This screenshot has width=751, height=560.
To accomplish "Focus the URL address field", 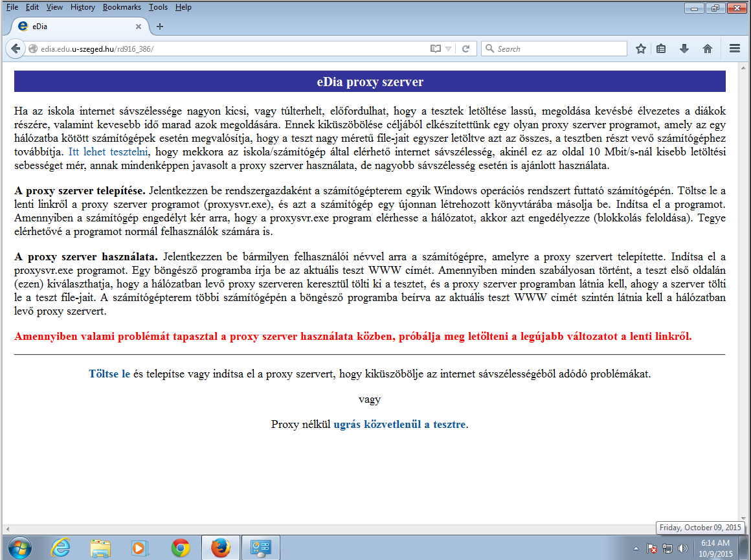I will point(230,49).
